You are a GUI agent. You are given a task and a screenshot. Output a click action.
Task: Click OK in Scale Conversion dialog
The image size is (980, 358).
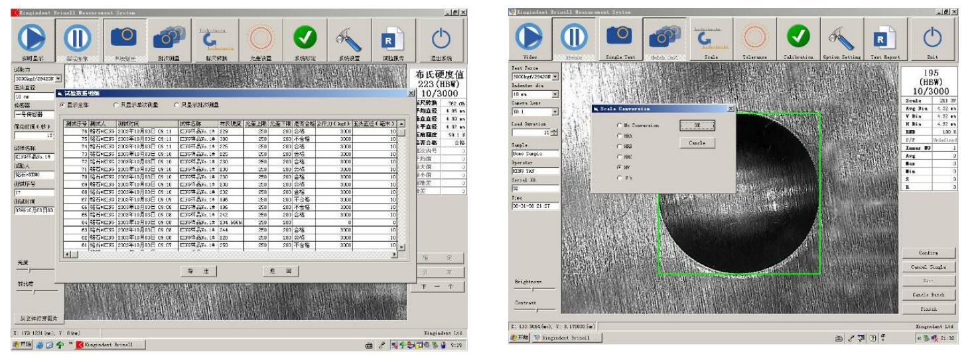pos(696,125)
